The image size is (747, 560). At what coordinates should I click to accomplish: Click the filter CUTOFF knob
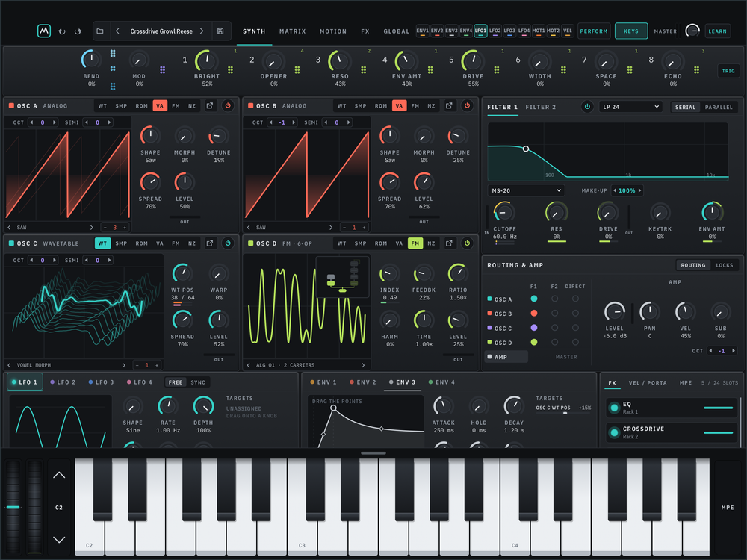(504, 212)
